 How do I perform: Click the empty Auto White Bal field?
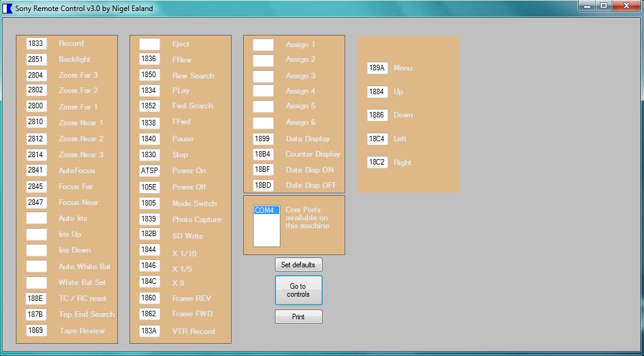point(37,266)
